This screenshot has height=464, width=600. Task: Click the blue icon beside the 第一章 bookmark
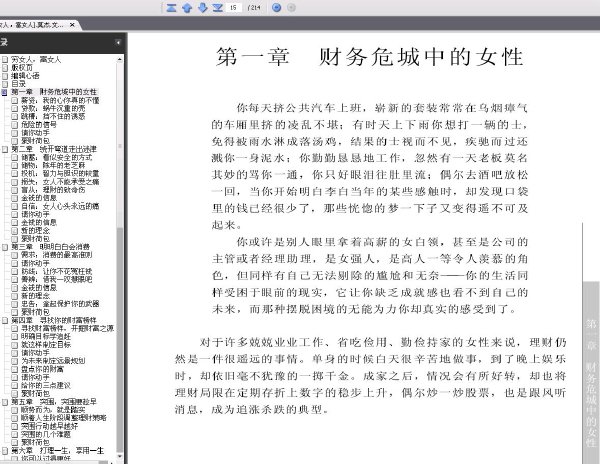tap(4, 92)
